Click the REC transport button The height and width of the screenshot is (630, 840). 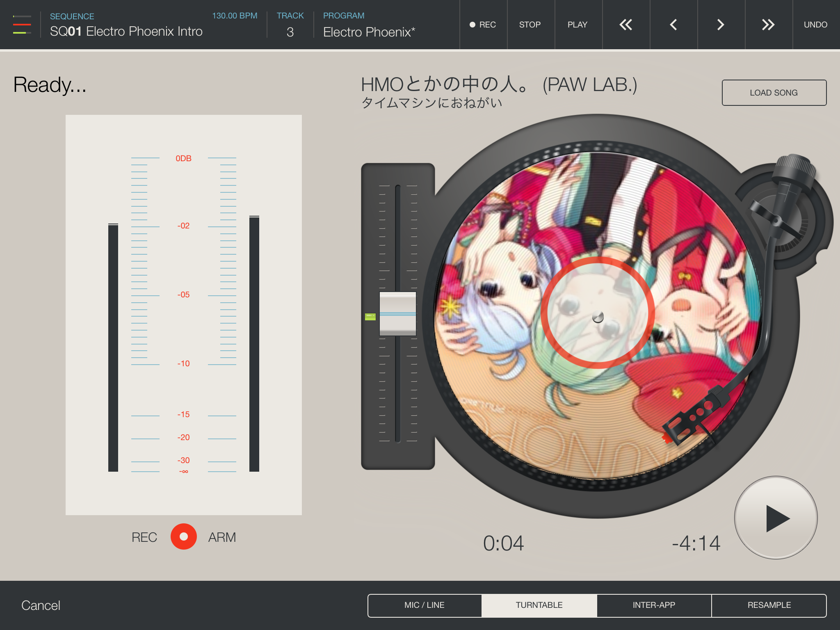tap(483, 25)
